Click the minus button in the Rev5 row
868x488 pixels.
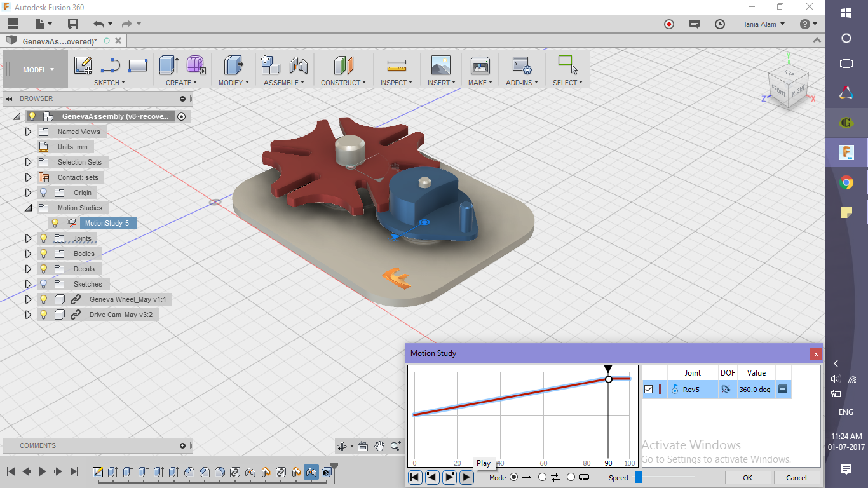tap(783, 390)
